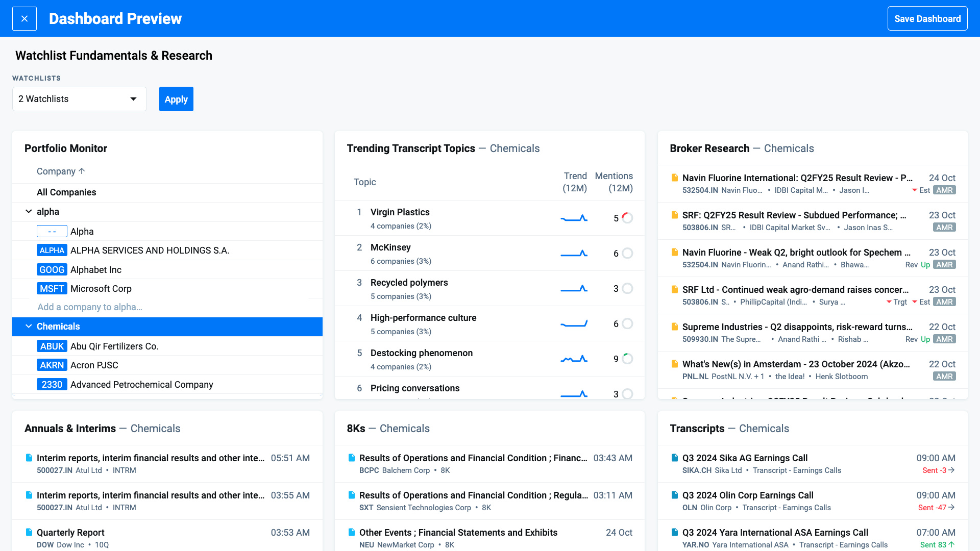Viewport: 980px width, 551px height.
Task: Select Advanced Petrochemical Company row
Action: (x=167, y=385)
